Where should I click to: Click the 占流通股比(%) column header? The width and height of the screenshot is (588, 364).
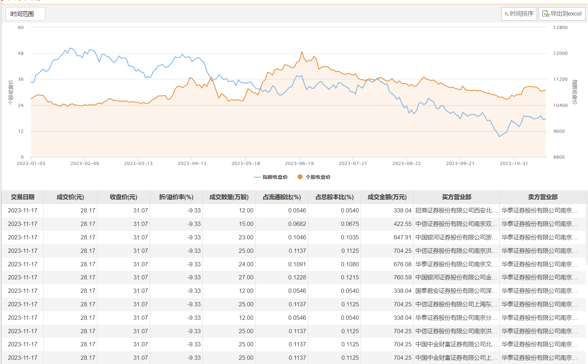[282, 197]
